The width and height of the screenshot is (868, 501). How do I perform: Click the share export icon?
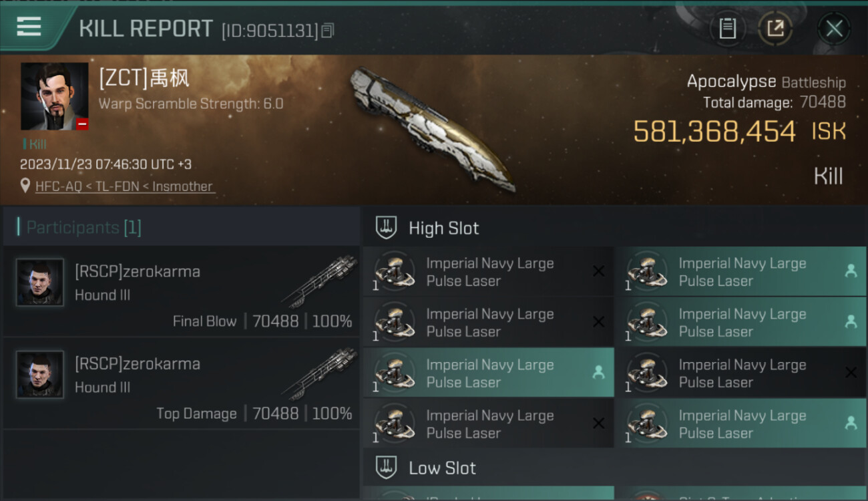(775, 28)
